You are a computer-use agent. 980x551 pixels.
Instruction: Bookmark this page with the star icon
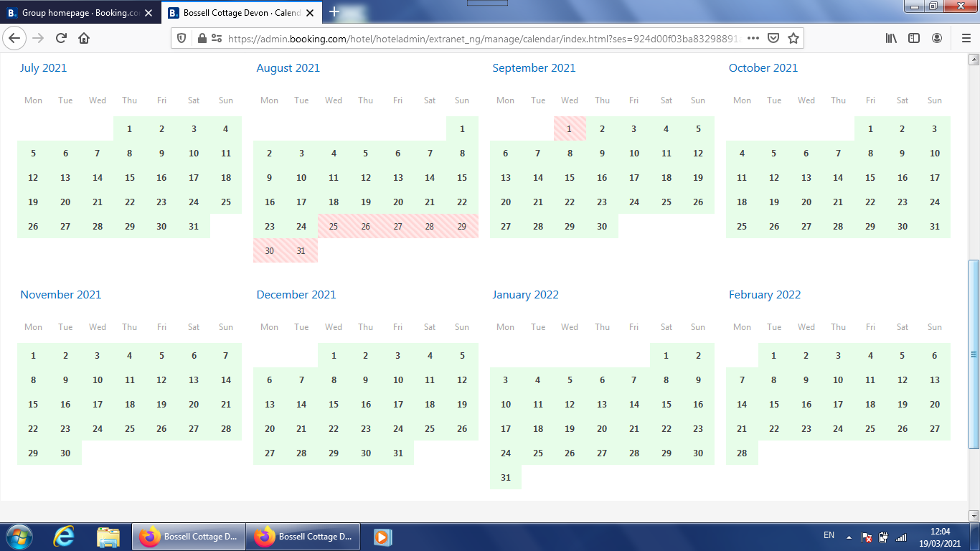[x=793, y=38]
